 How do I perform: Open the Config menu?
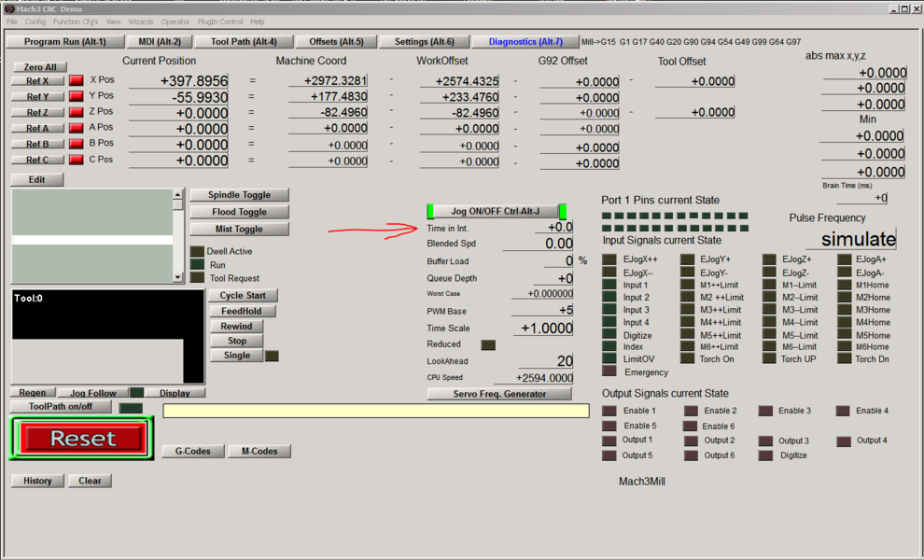click(x=35, y=21)
